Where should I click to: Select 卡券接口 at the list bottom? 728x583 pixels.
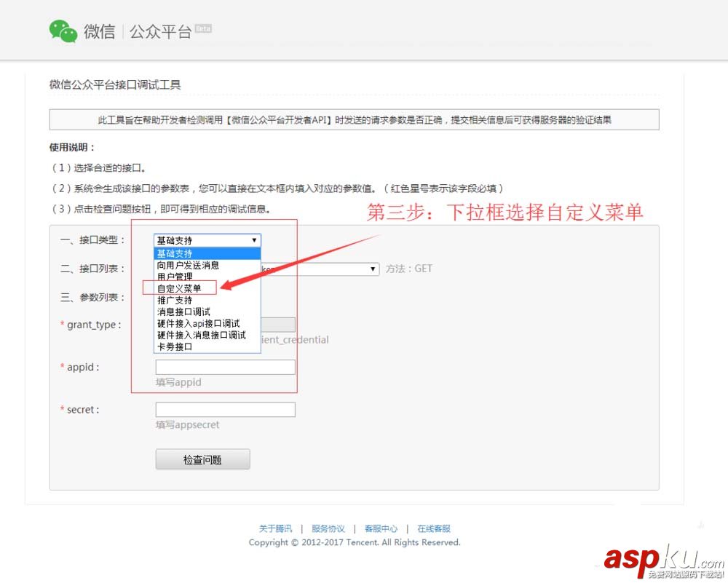click(173, 346)
